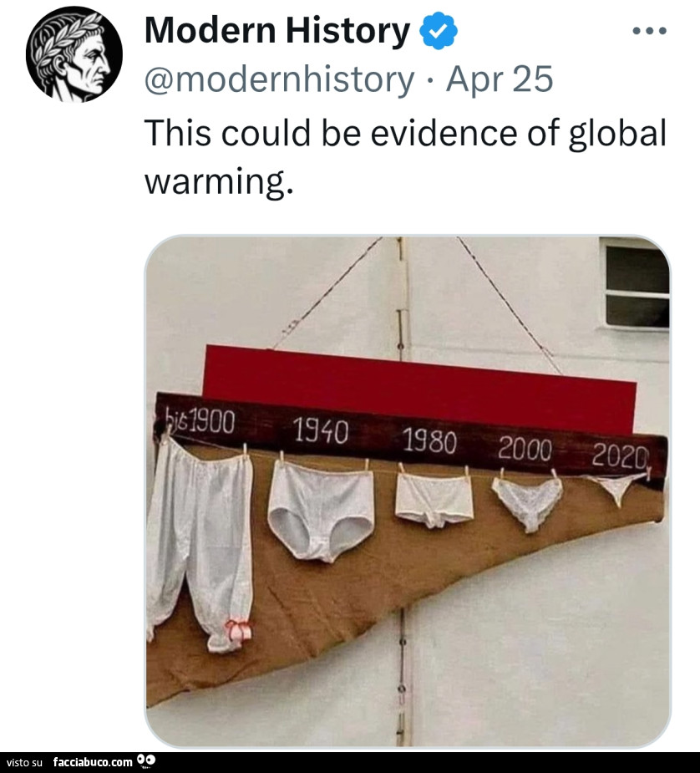The height and width of the screenshot is (773, 700).
Task: Click the lace underwear under 2000
Action: click(x=527, y=501)
